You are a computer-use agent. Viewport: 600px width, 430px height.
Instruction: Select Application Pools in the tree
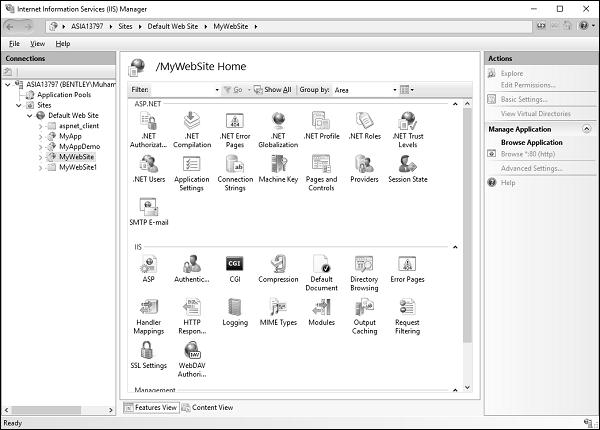point(64,94)
